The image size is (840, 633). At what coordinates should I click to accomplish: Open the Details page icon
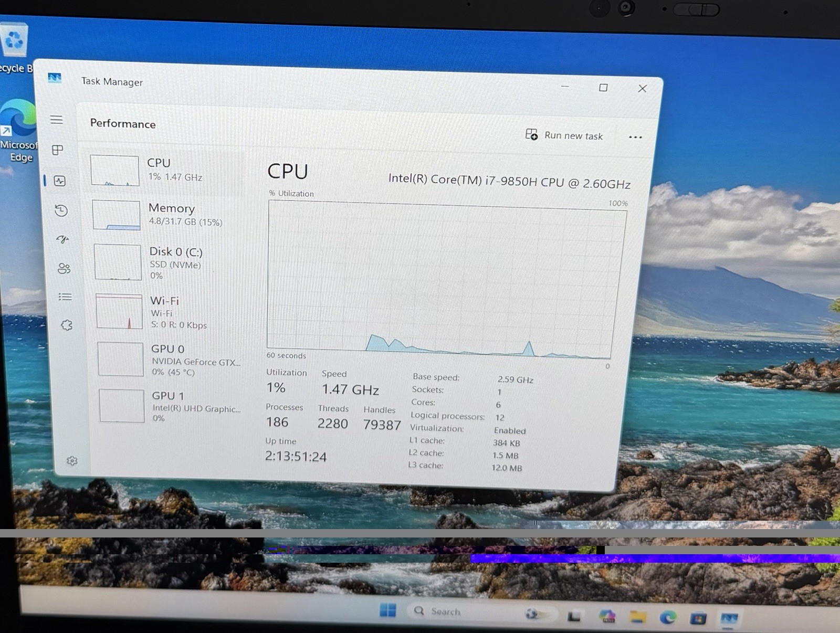(65, 297)
